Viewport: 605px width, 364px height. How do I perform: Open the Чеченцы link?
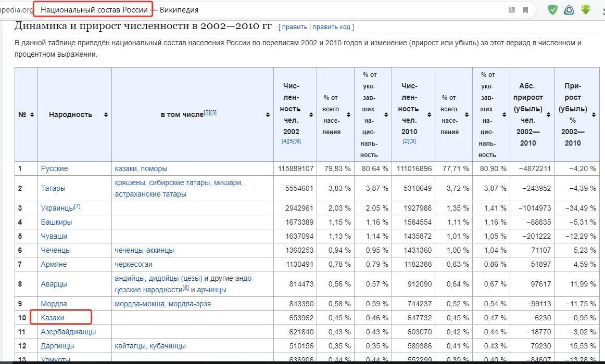56,250
